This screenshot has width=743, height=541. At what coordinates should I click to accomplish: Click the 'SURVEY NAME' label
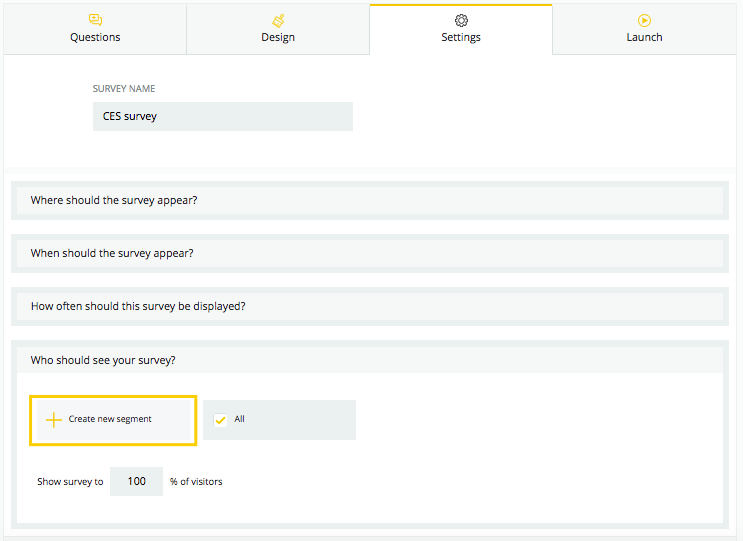click(x=124, y=89)
